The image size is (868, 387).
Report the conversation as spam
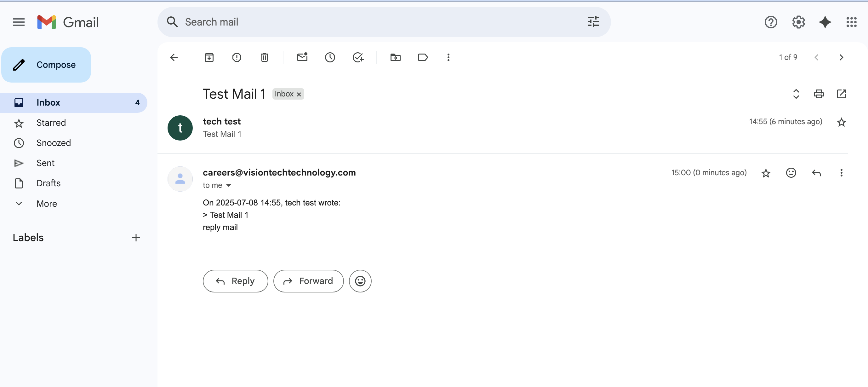(237, 57)
